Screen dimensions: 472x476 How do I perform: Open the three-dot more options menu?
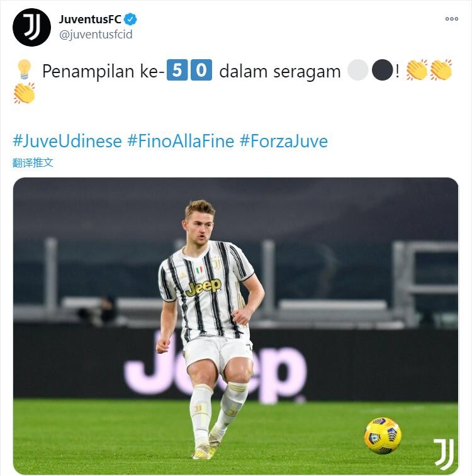click(x=451, y=19)
